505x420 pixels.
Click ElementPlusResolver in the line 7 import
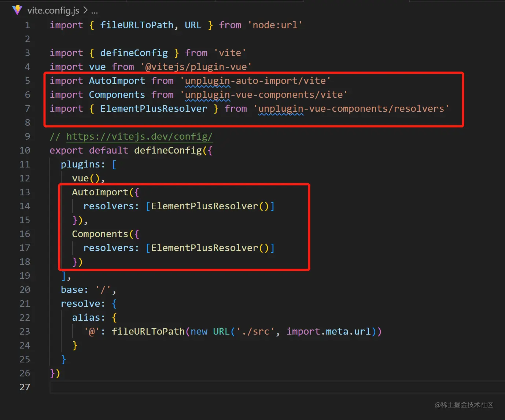pyautogui.click(x=154, y=108)
